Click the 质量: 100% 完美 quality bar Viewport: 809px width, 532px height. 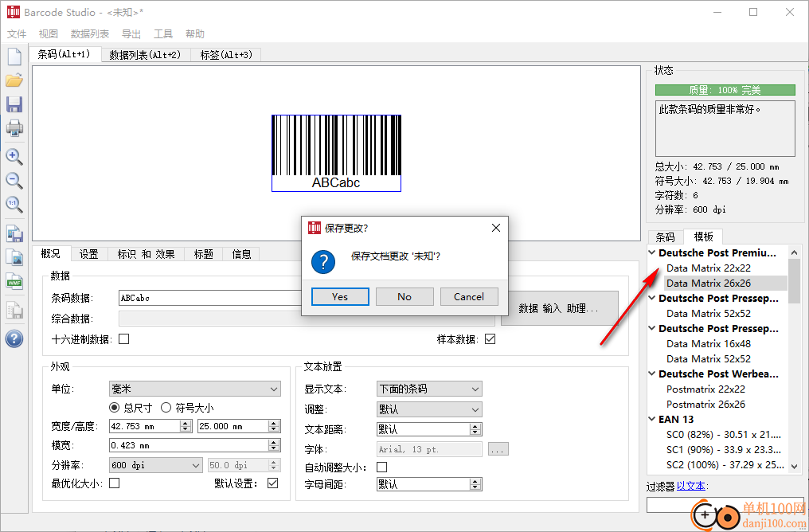(x=725, y=90)
